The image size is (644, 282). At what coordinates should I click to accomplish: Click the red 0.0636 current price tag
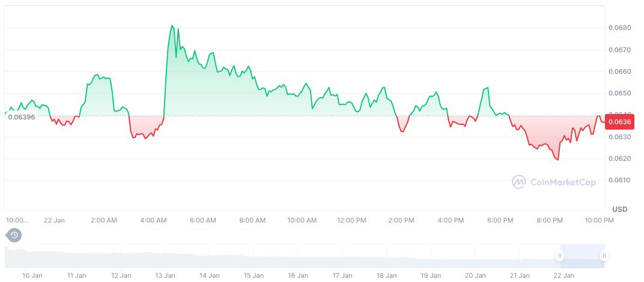tap(619, 122)
